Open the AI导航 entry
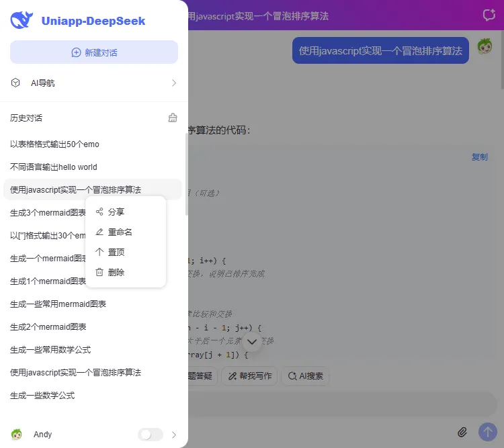This screenshot has height=448, width=504. pos(94,83)
